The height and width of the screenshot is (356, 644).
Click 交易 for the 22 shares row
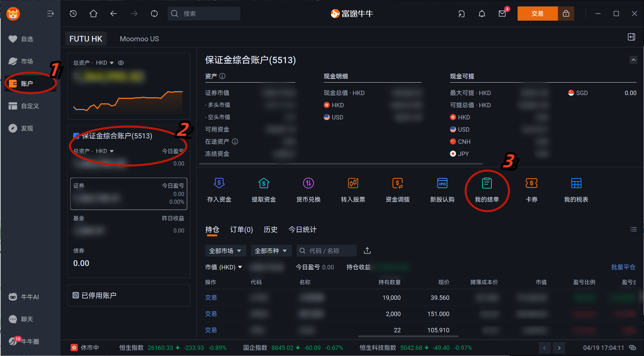pos(211,330)
